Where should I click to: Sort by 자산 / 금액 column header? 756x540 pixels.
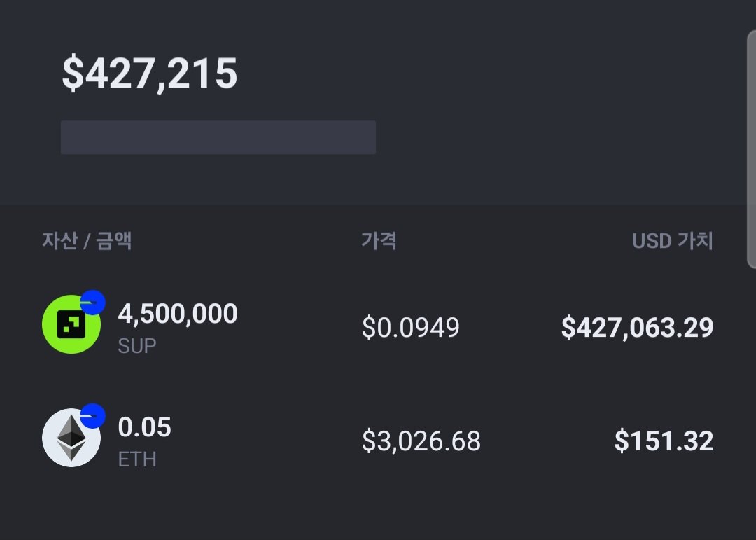[87, 240]
